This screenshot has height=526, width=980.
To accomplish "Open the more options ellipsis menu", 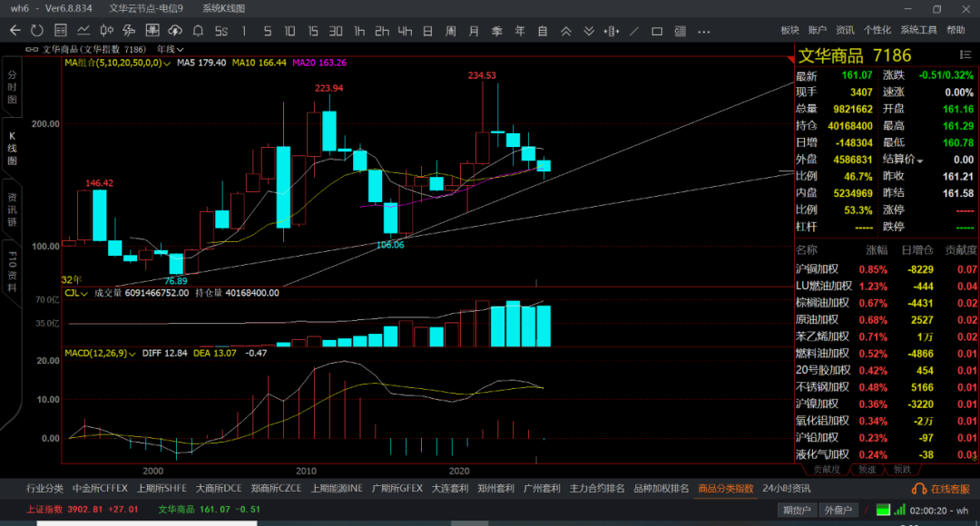I will [x=704, y=31].
